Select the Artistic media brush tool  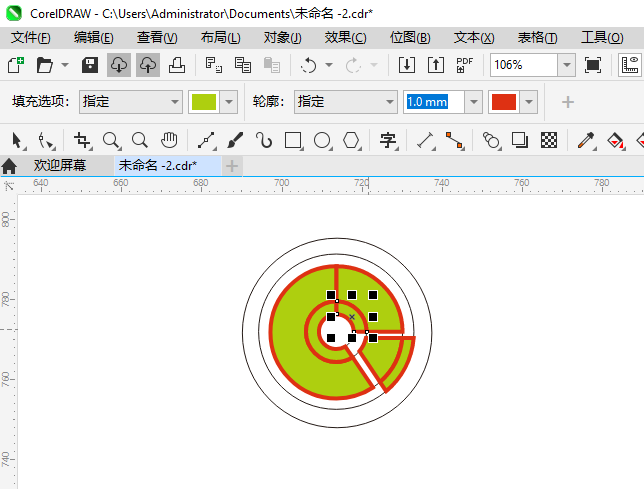click(235, 140)
